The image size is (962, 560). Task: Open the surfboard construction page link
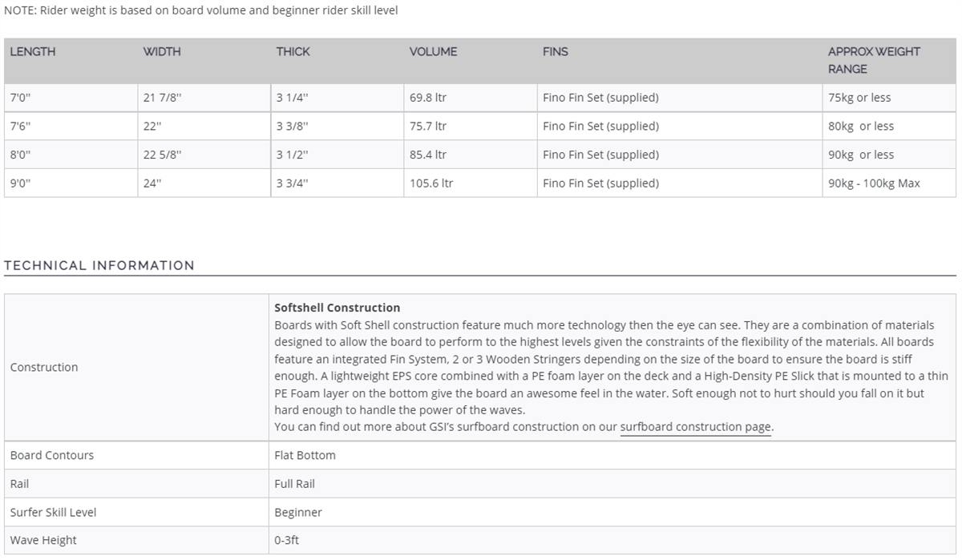click(696, 427)
